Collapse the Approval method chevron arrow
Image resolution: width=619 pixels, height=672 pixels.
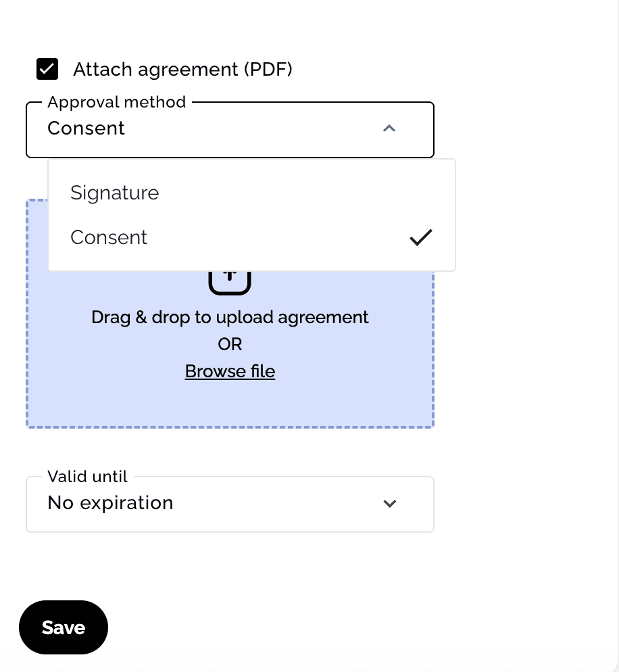[389, 128]
